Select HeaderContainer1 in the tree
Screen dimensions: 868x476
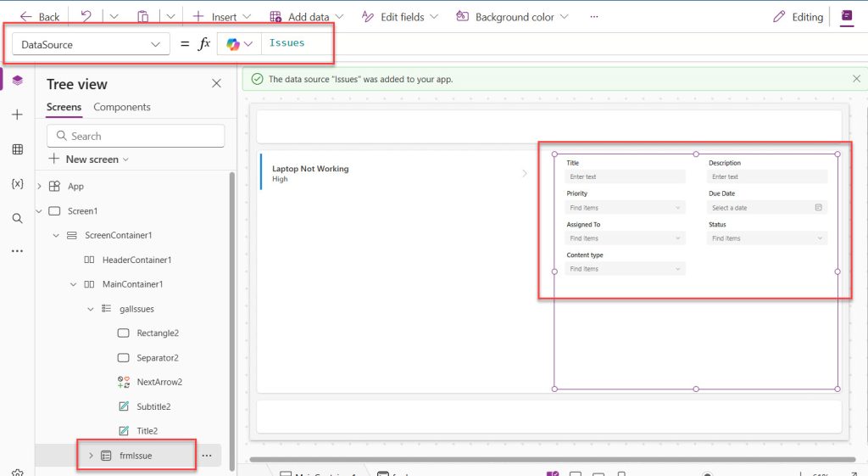click(x=136, y=260)
